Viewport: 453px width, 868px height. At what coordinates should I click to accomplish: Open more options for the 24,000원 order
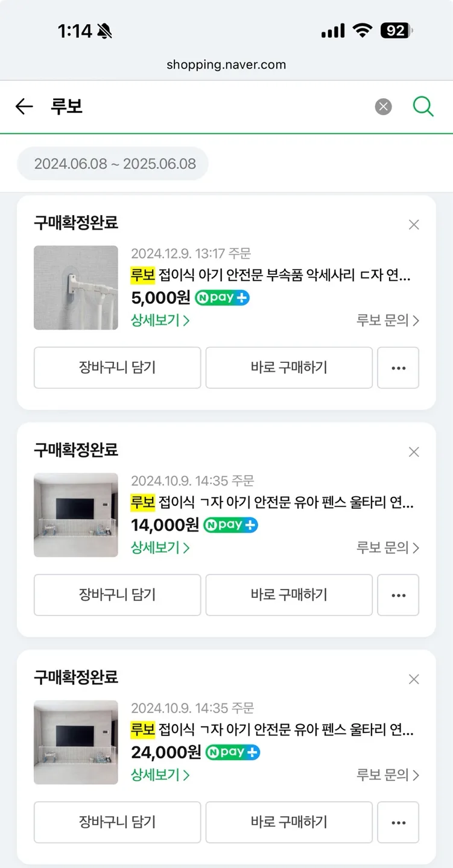[x=398, y=822]
